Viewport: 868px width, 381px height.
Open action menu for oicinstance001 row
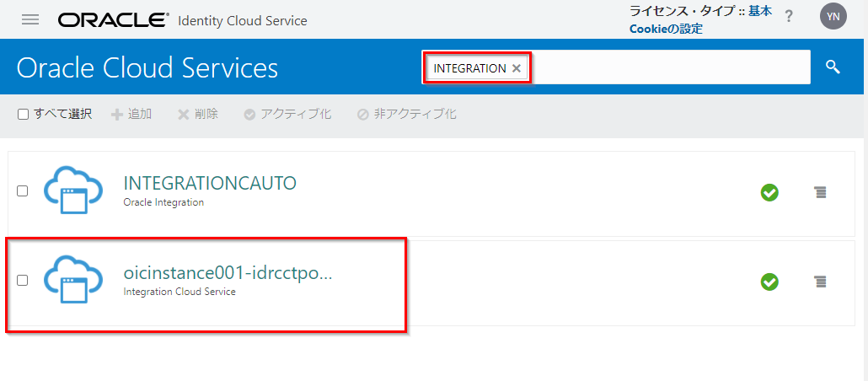[820, 282]
